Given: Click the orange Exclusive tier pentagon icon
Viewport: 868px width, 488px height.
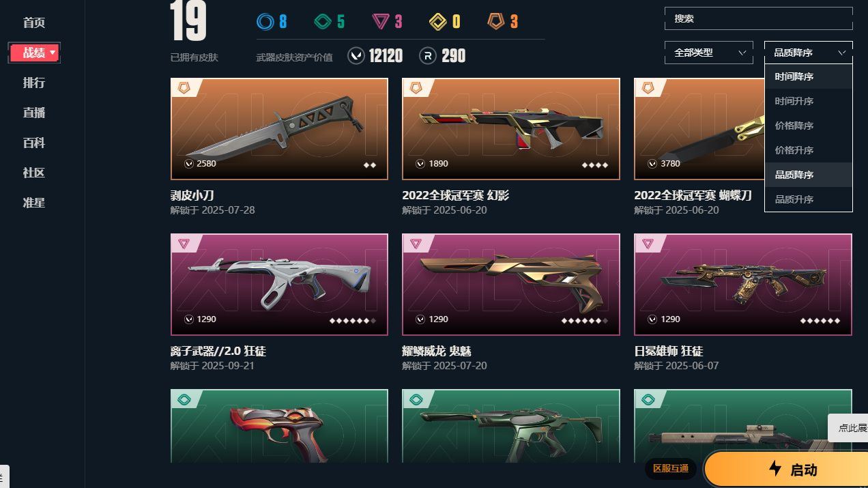Looking at the screenshot, I should (x=496, y=22).
